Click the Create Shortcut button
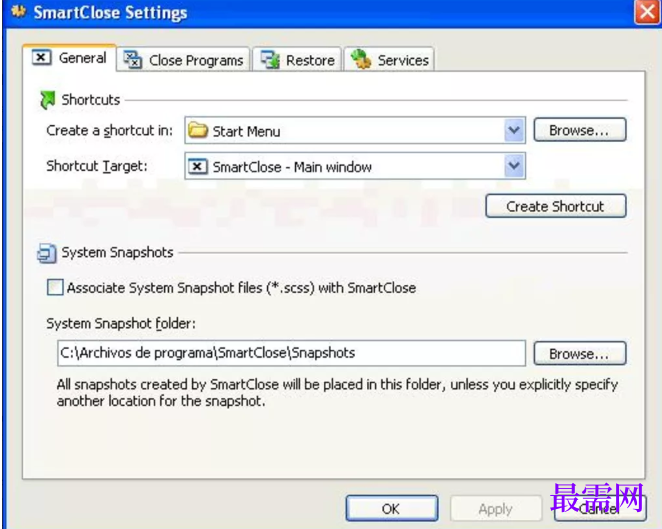Screen dimensions: 662x529 556,206
